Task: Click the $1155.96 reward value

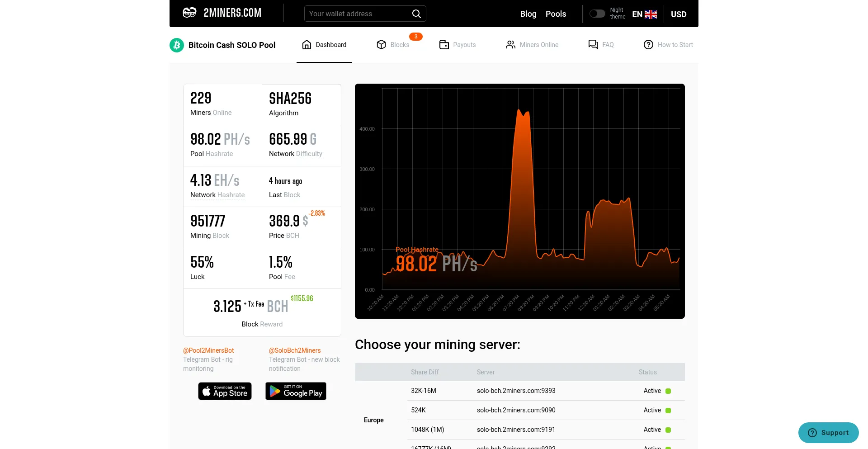Action: click(302, 298)
